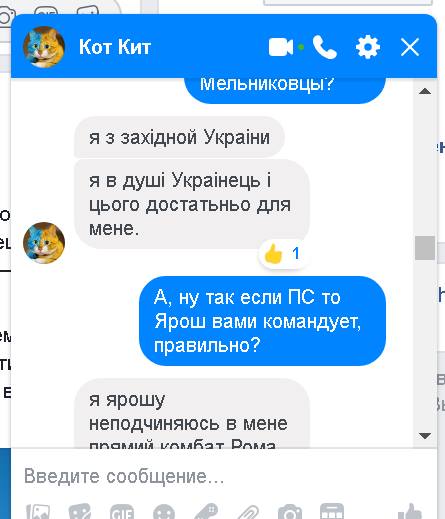Open the sticker picker
445x519 pixels.
pyautogui.click(x=80, y=512)
